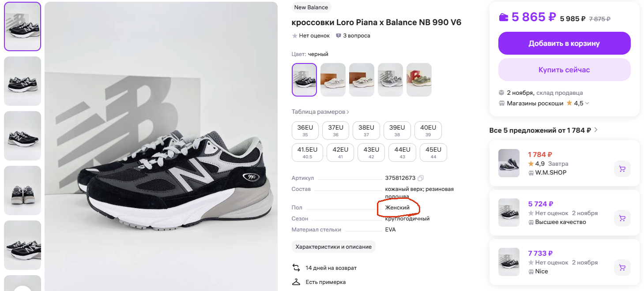Select size 41.5EU
Screen dimensions: 644x291
307,153
